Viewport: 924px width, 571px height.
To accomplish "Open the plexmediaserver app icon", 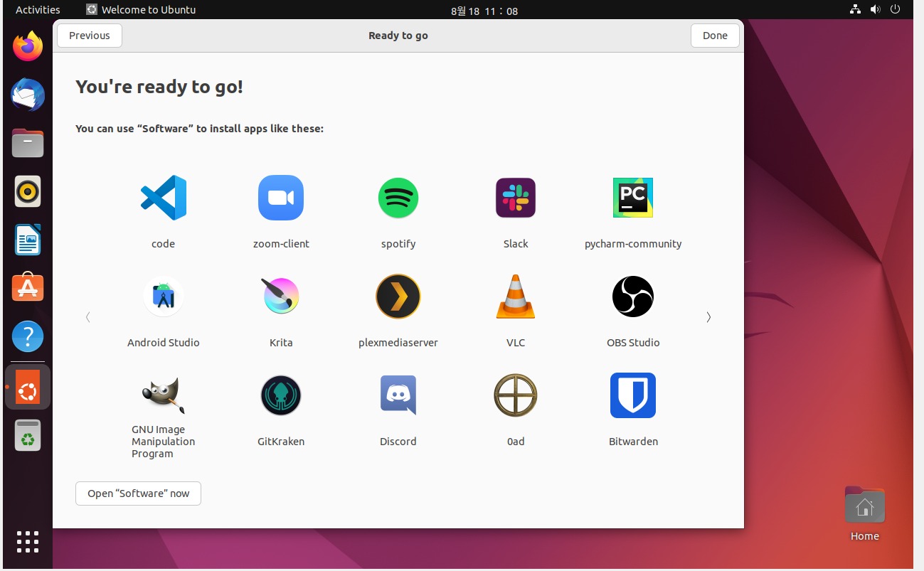I will [x=398, y=297].
